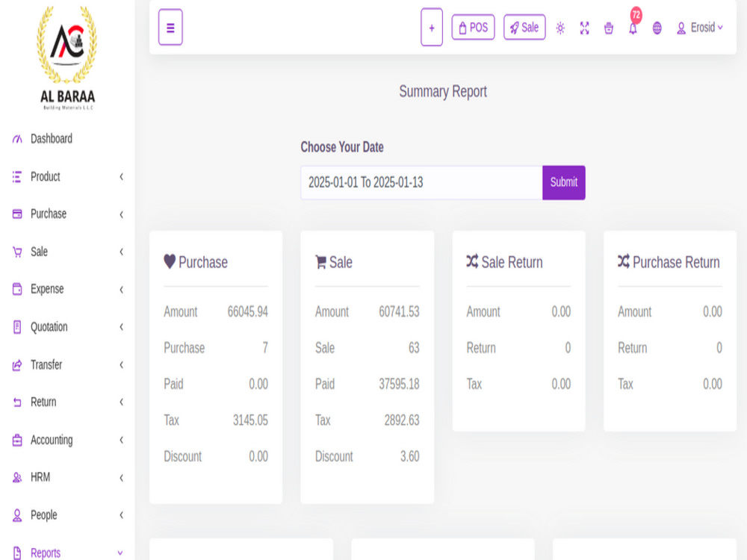Click the HRM users icon
This screenshot has height=560, width=747.
(x=17, y=478)
